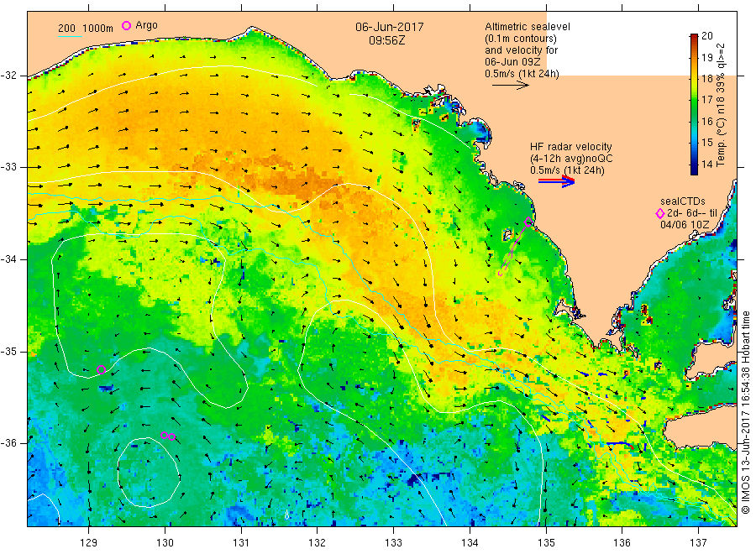
Task: Click the 132 longitude axis label
Action: tap(318, 543)
